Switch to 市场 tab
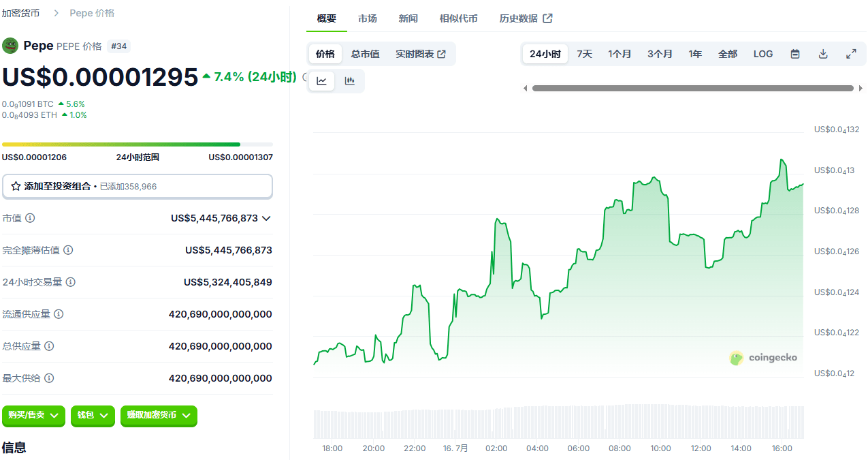This screenshot has width=868, height=460. coord(368,18)
